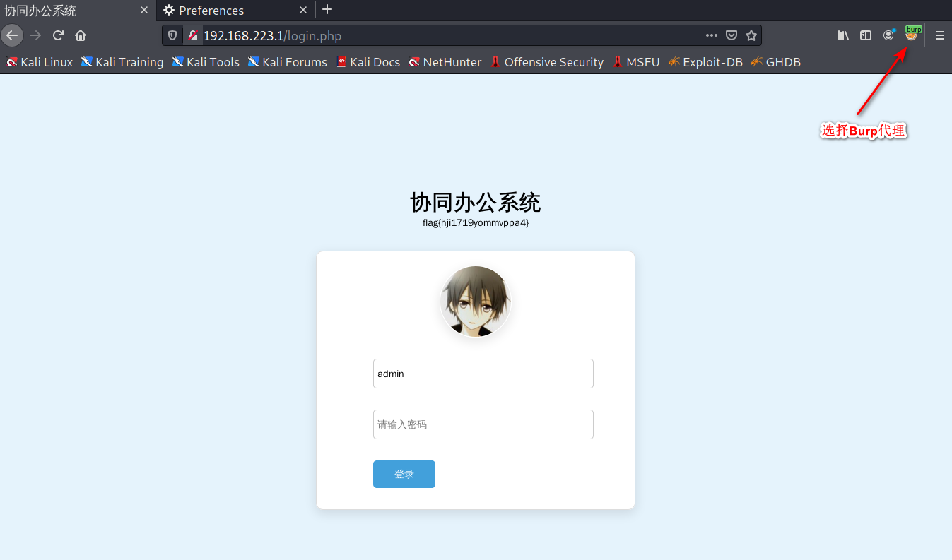The height and width of the screenshot is (560, 952).
Task: Close the Preferences tab
Action: click(x=303, y=11)
